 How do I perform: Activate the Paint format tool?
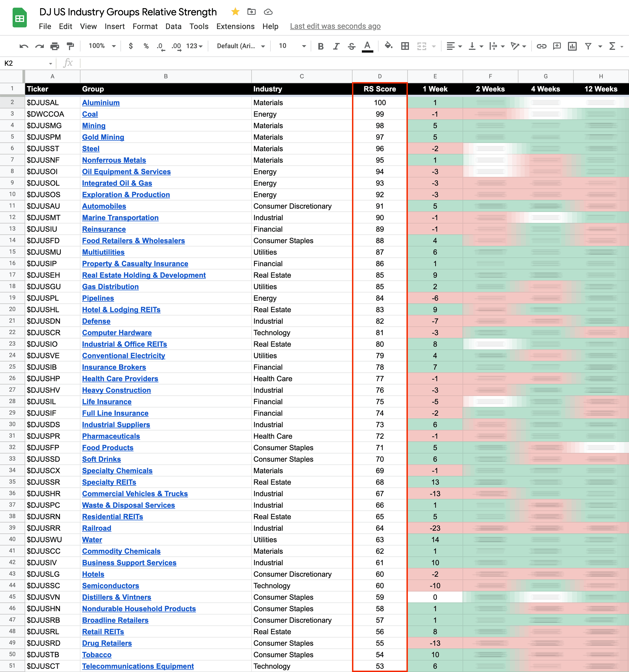click(x=70, y=46)
